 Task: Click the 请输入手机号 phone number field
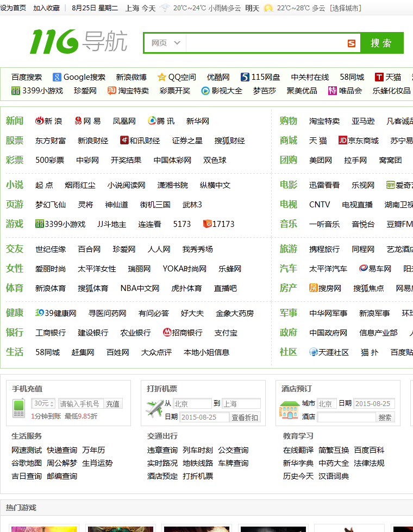coord(81,404)
